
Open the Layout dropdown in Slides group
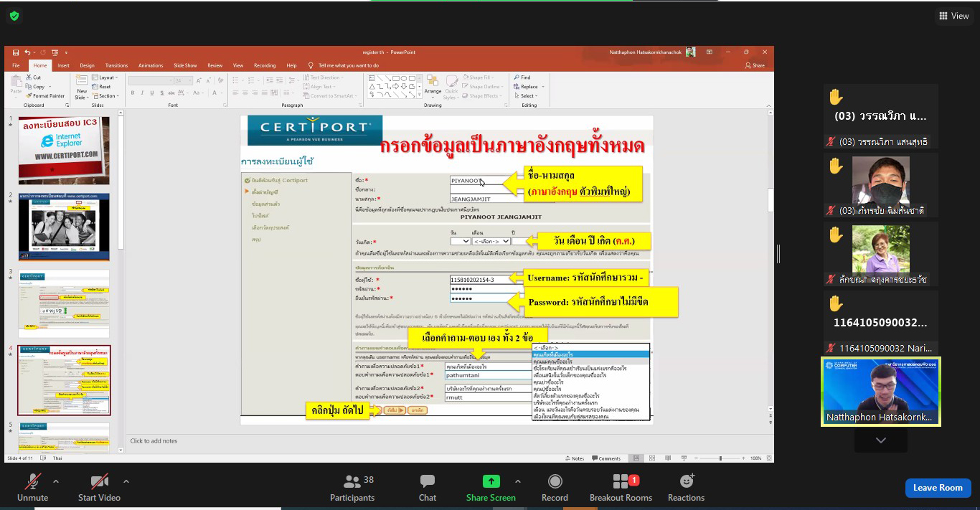105,77
